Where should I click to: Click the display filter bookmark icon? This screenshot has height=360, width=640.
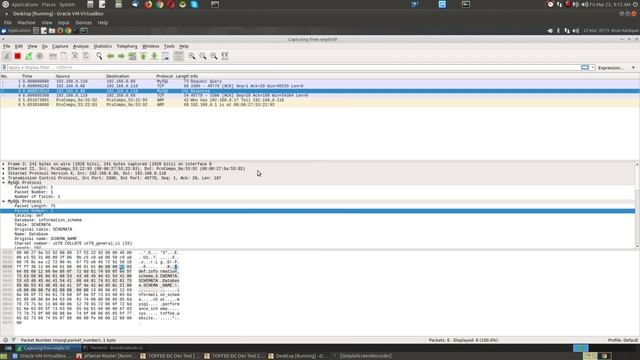pos(4,67)
